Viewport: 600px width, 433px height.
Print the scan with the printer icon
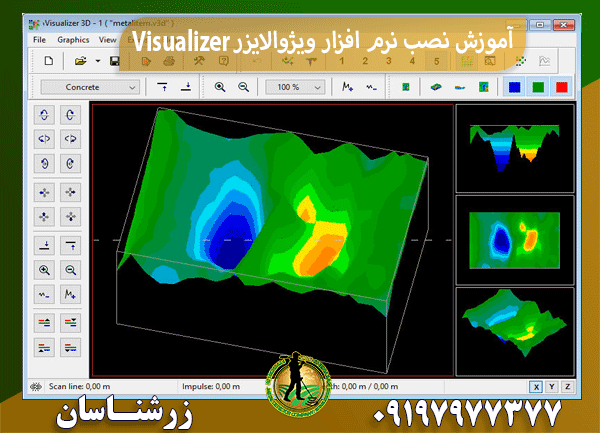(169, 61)
